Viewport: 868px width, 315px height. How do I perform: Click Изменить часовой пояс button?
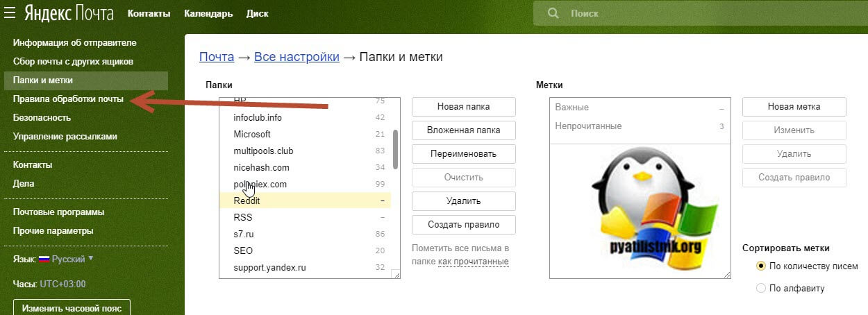(72, 307)
